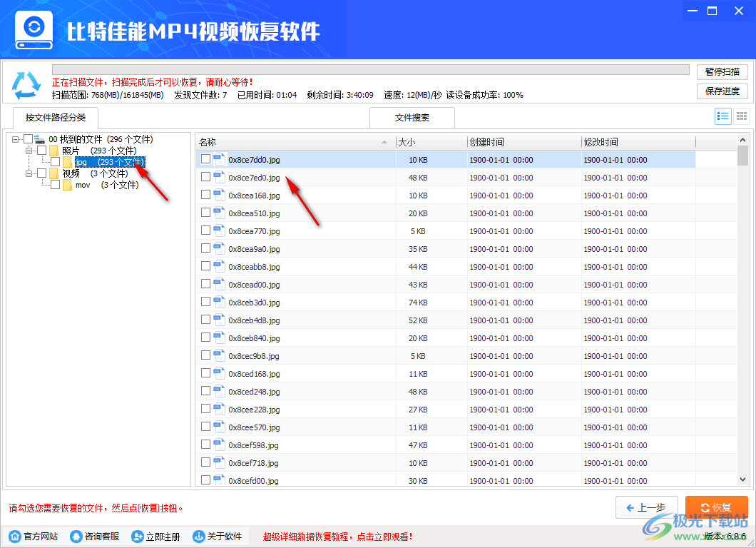The width and height of the screenshot is (756, 548).
Task: Tick checkbox for 0x8ced248.jpg
Action: click(x=205, y=391)
